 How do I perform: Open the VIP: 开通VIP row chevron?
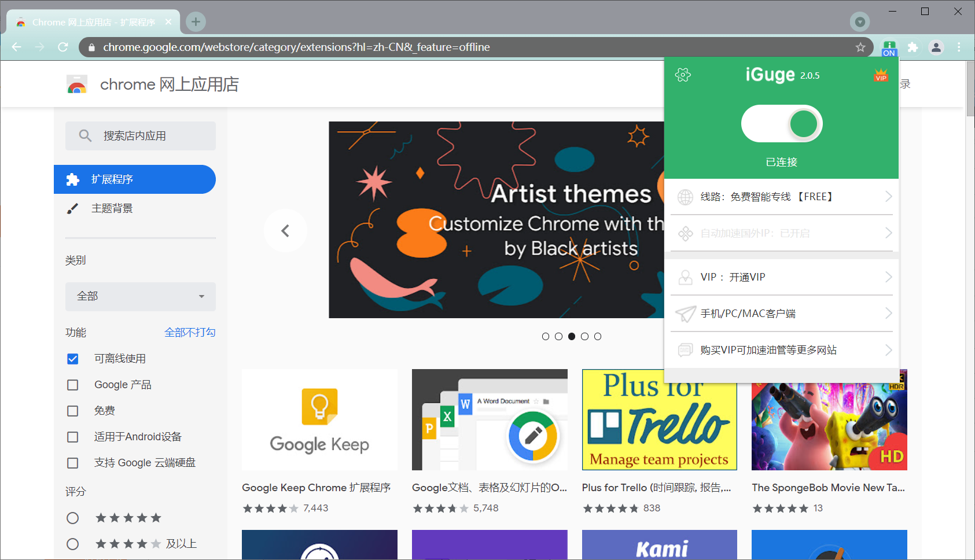pyautogui.click(x=888, y=277)
